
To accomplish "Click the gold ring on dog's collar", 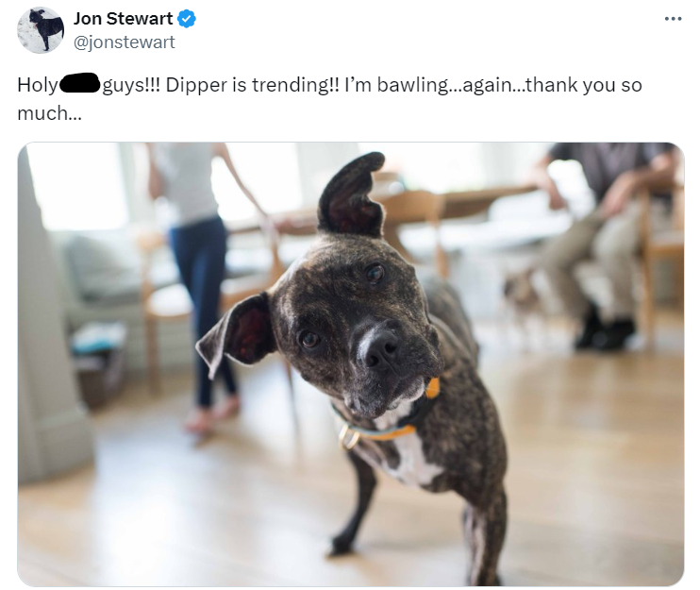I will coord(348,436).
